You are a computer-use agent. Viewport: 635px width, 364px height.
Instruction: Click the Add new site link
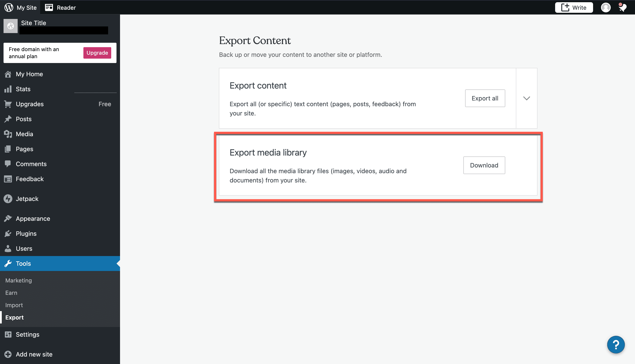[34, 355]
